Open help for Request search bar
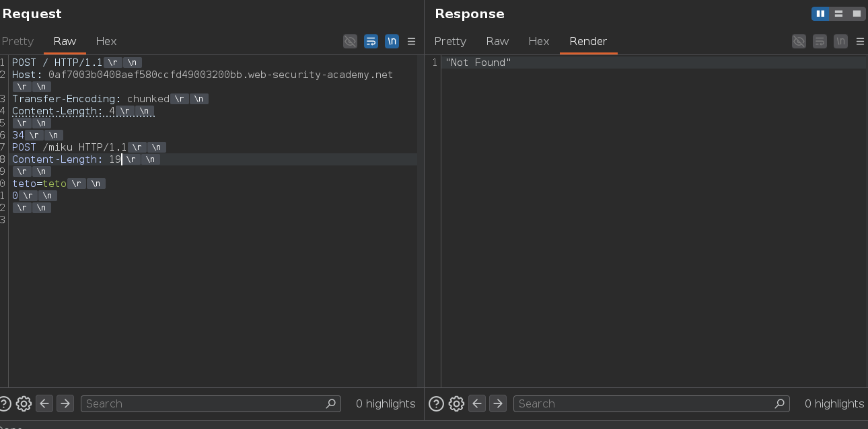Screen dimensions: 868x429 (4, 403)
